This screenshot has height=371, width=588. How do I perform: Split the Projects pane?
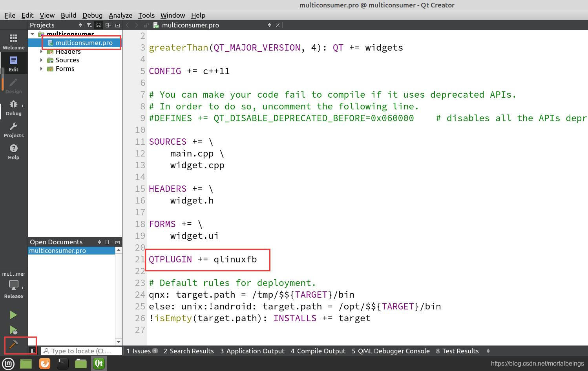tap(108, 25)
